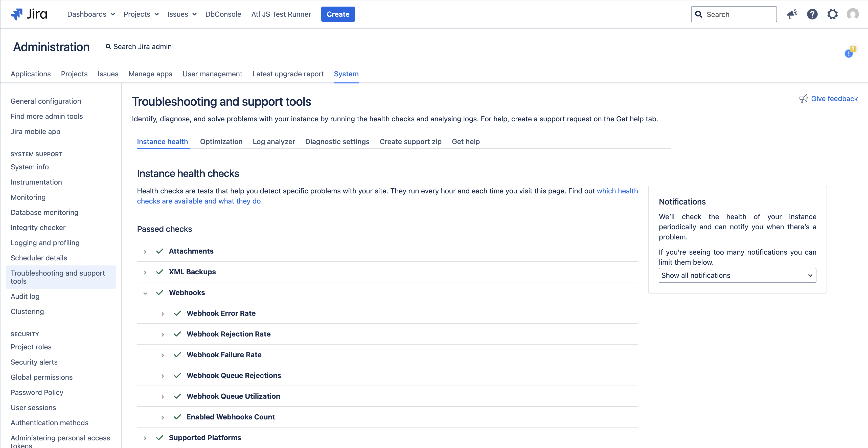Open the user profile avatar
868x448 pixels.
[853, 14]
